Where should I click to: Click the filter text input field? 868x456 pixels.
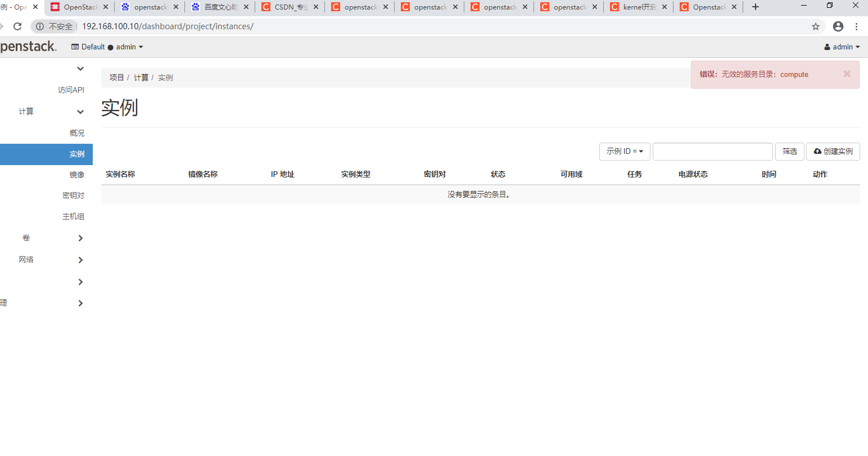(713, 152)
